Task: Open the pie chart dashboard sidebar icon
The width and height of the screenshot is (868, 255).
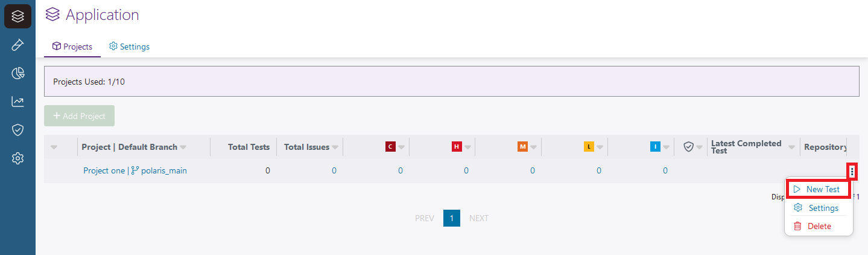Action: click(17, 74)
